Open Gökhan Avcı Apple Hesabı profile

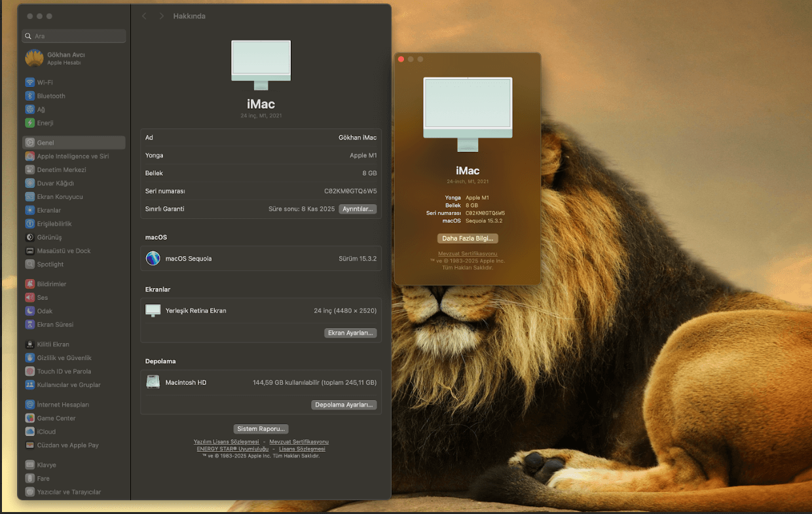click(x=74, y=58)
